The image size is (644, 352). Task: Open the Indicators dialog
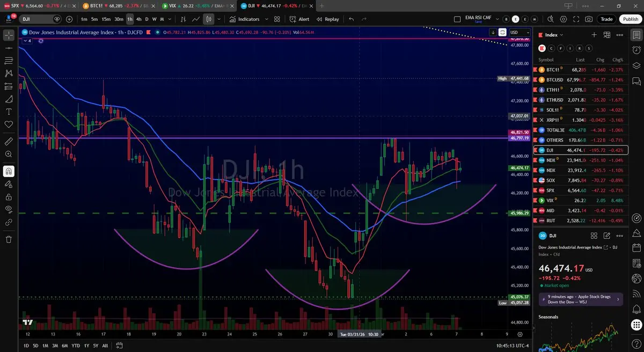pyautogui.click(x=244, y=19)
